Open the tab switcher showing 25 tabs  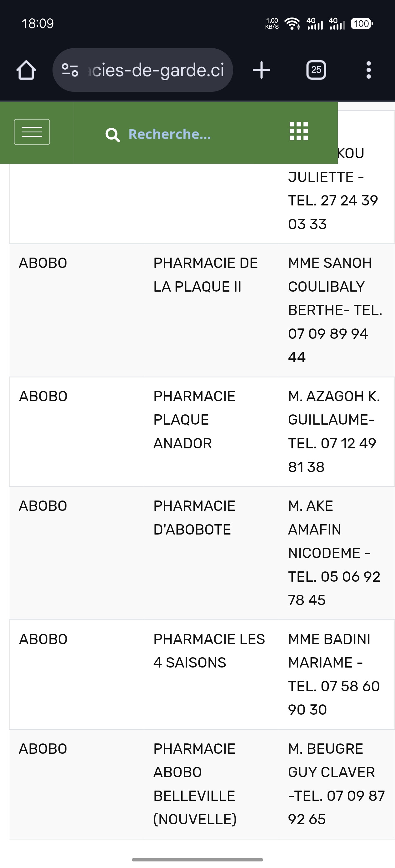click(316, 70)
